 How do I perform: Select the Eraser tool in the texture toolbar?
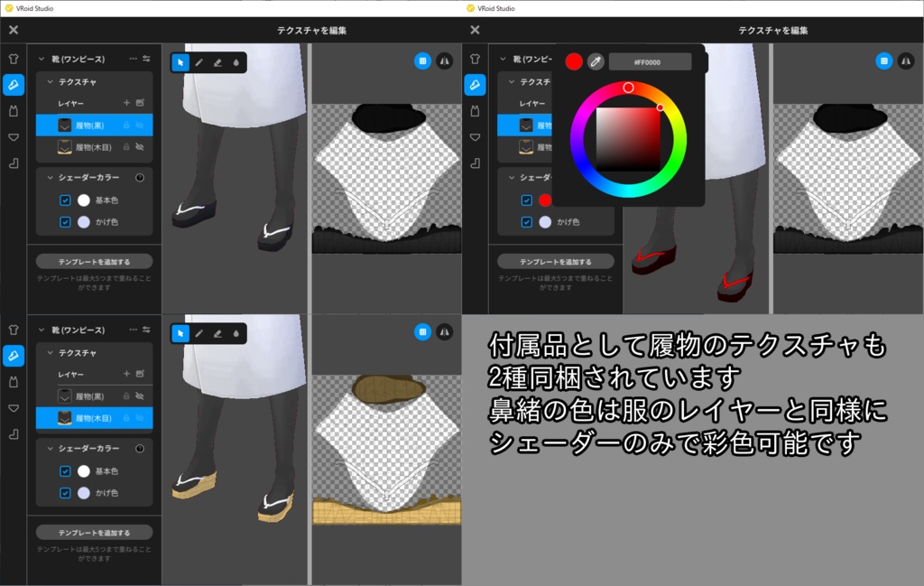pyautogui.click(x=217, y=62)
